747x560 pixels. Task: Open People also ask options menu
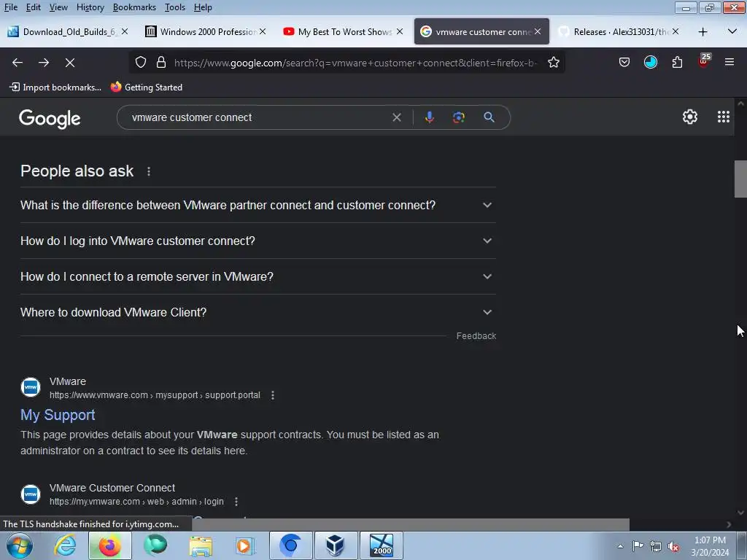click(149, 171)
